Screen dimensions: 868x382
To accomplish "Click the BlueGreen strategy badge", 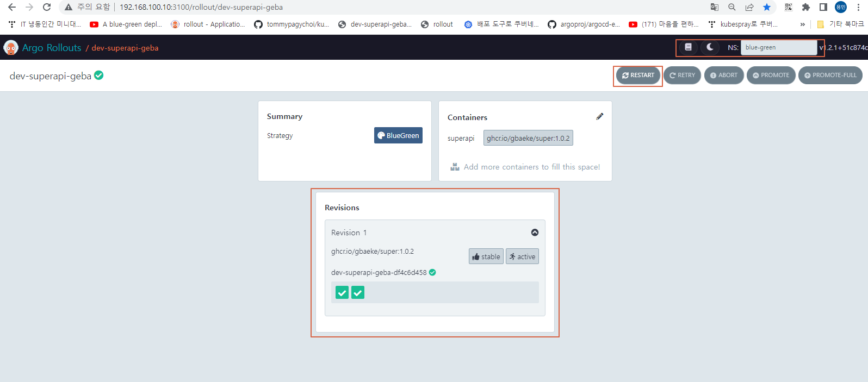I will pyautogui.click(x=398, y=135).
